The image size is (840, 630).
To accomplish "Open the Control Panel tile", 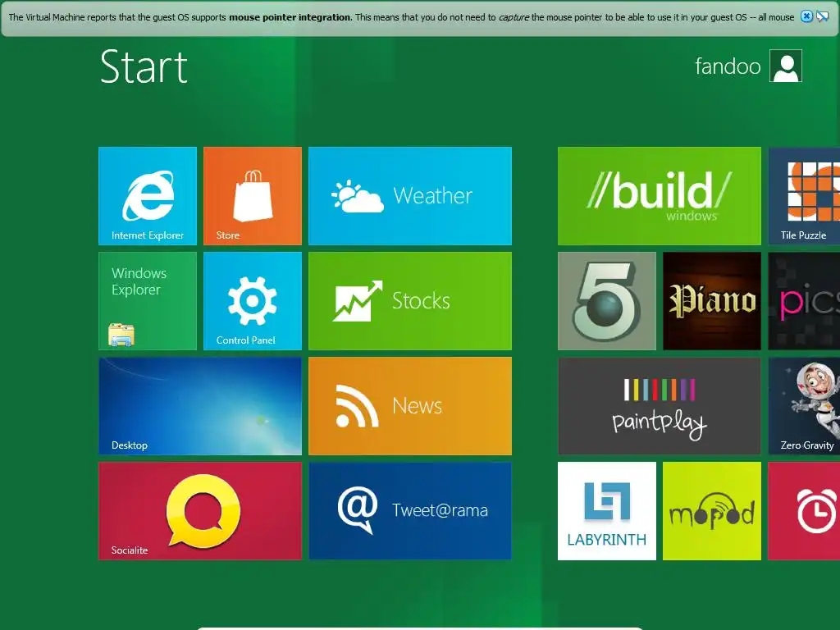I will click(253, 301).
